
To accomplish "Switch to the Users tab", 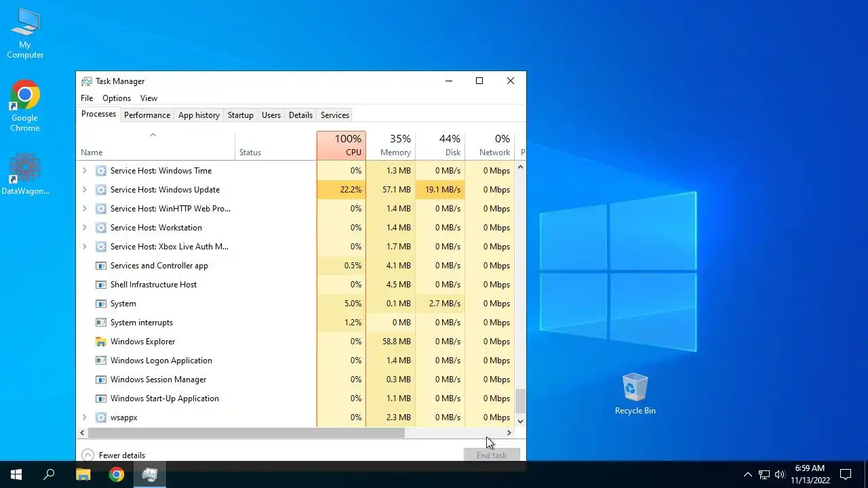I will 271,115.
